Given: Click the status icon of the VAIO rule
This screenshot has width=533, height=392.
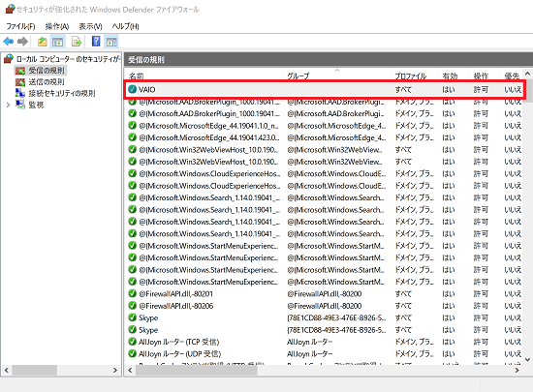Looking at the screenshot, I should click(132, 89).
